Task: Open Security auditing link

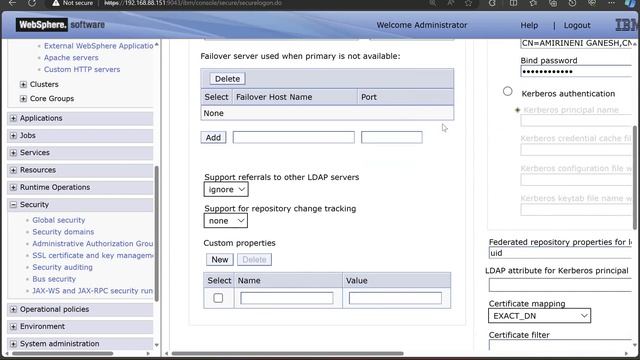Action: (x=62, y=267)
